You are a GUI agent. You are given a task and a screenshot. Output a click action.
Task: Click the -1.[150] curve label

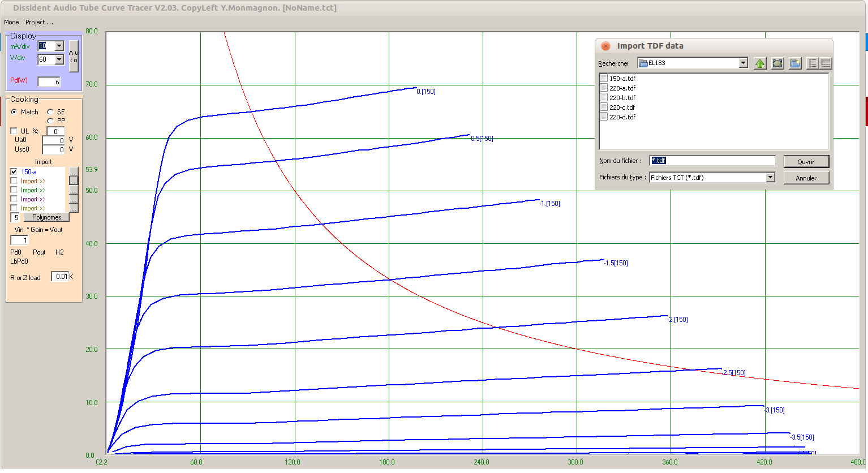click(549, 204)
